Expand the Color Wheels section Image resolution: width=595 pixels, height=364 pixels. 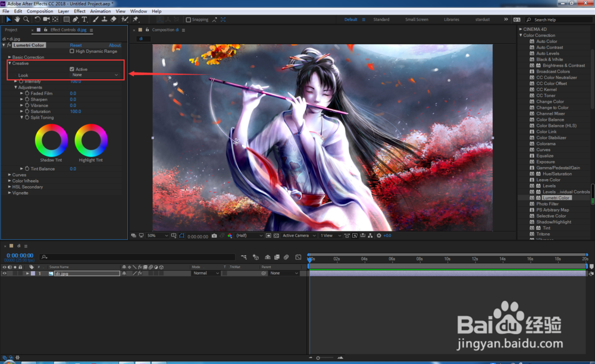coord(10,181)
